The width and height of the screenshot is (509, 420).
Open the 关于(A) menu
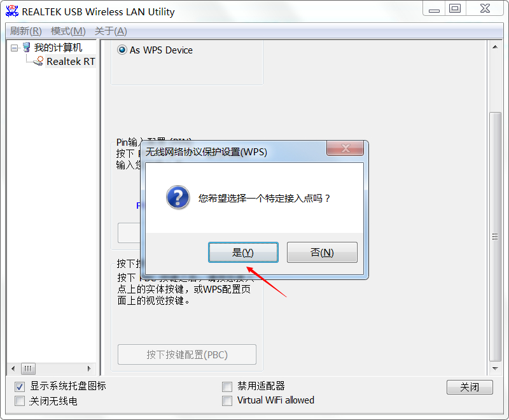point(111,31)
